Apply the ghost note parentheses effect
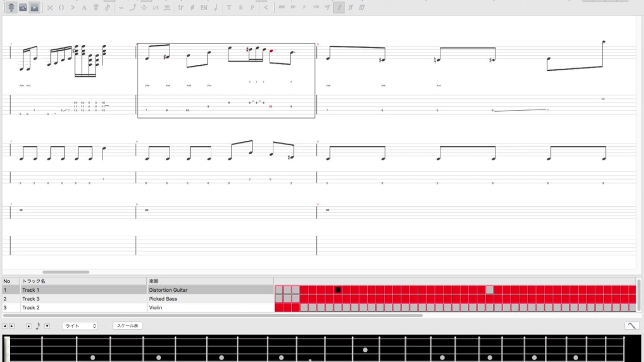 click(61, 8)
